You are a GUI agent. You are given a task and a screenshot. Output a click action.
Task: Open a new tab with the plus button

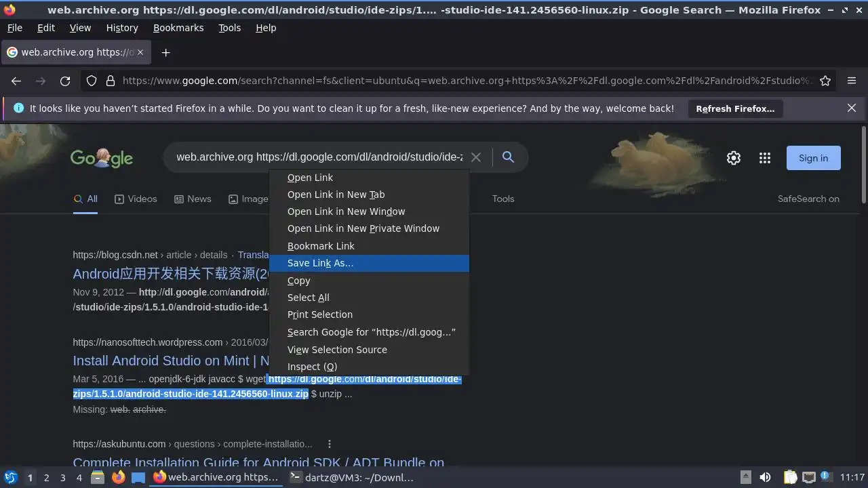[165, 52]
